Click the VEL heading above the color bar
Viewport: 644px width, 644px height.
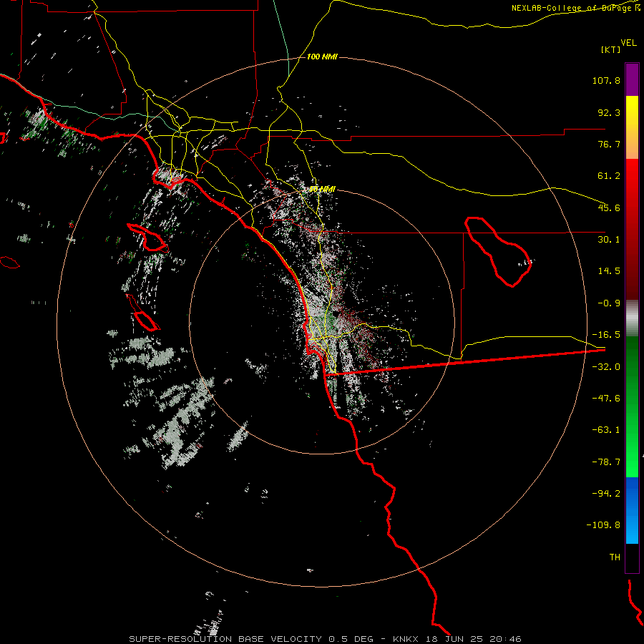tap(629, 43)
